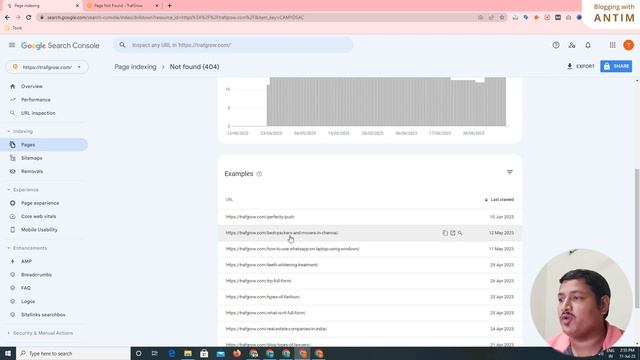Collapse the Experience section

pos(23,190)
